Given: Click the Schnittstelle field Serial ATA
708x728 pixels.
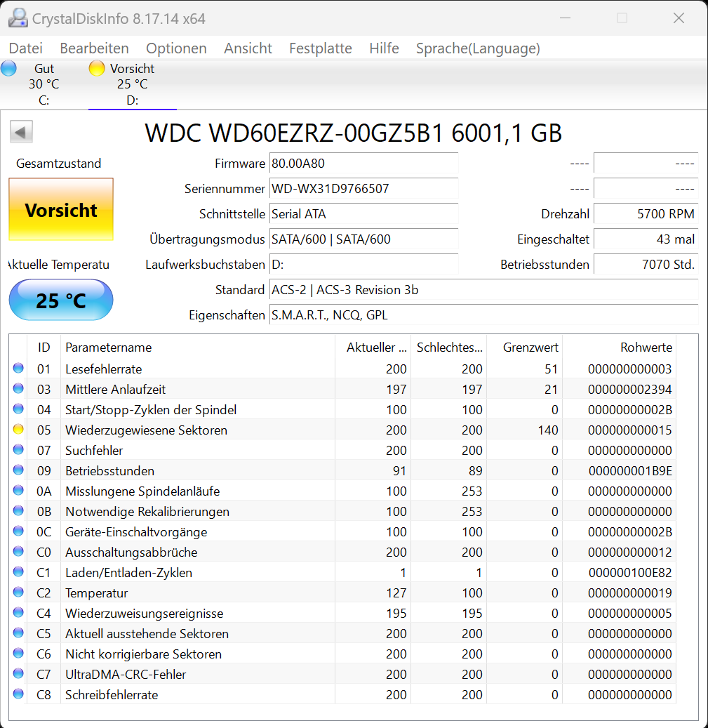Looking at the screenshot, I should click(x=363, y=214).
